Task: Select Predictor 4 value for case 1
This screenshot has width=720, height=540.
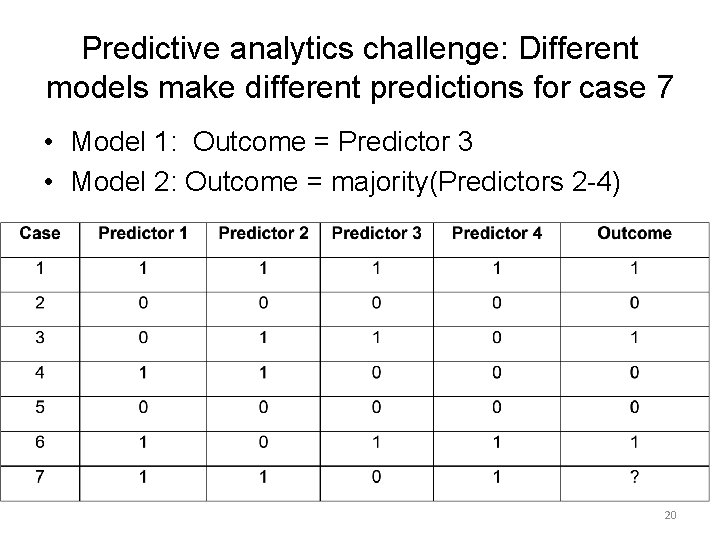Action: click(497, 268)
